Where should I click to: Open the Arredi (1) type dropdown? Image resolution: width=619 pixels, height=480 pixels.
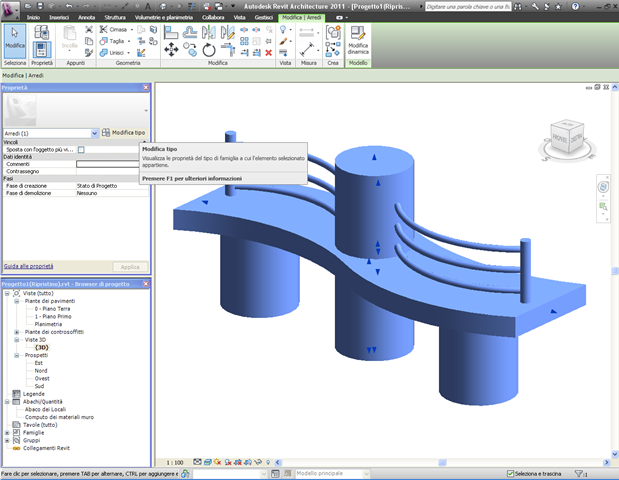[x=94, y=133]
